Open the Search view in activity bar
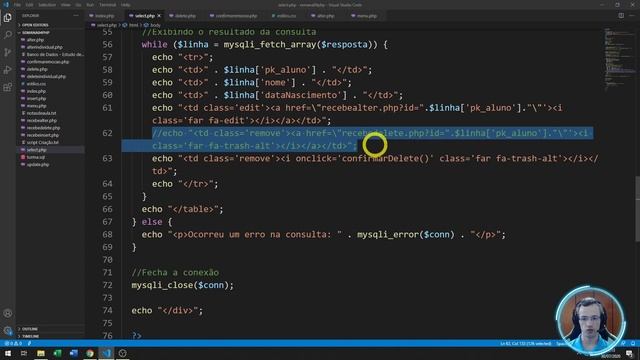 pos(7,35)
